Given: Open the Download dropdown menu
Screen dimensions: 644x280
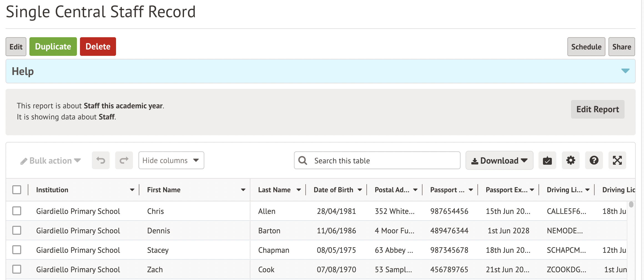Looking at the screenshot, I should point(499,160).
